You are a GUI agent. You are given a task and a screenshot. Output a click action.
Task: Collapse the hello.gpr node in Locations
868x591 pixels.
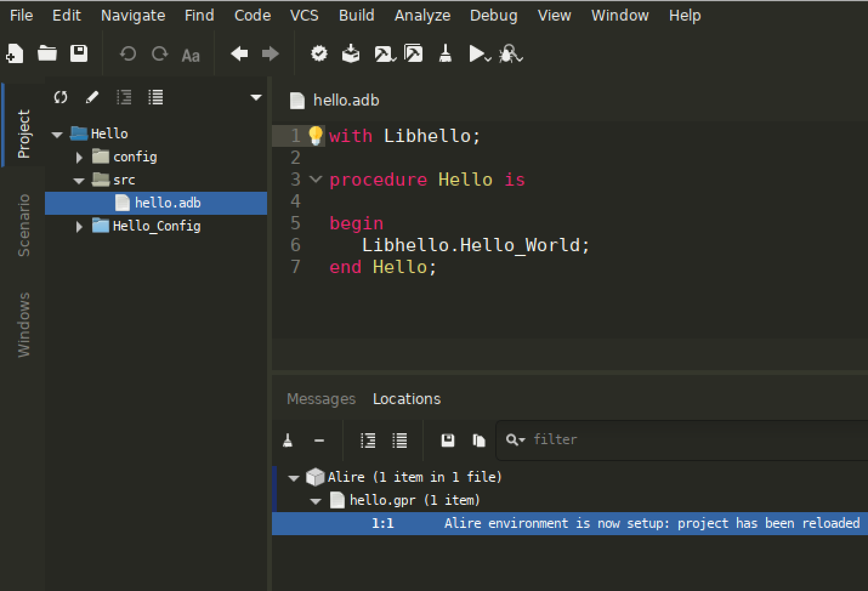tap(316, 501)
